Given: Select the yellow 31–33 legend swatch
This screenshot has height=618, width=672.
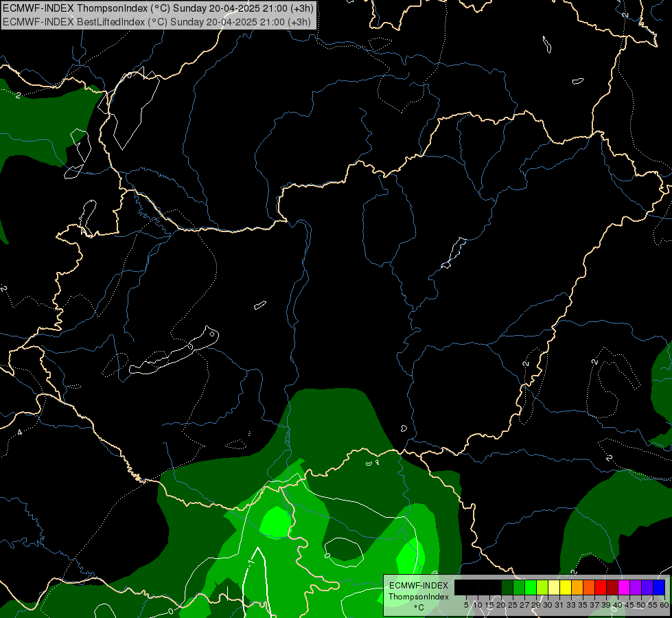Looking at the screenshot, I should [566, 587].
